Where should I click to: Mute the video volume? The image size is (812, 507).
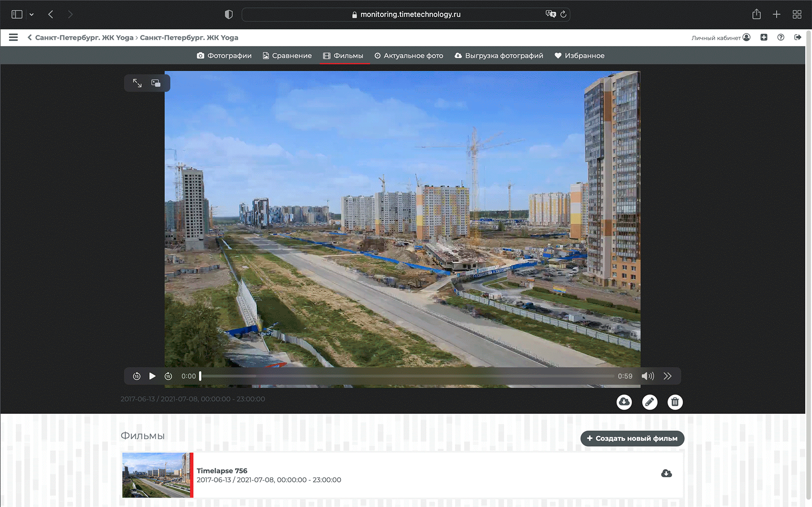click(x=648, y=376)
